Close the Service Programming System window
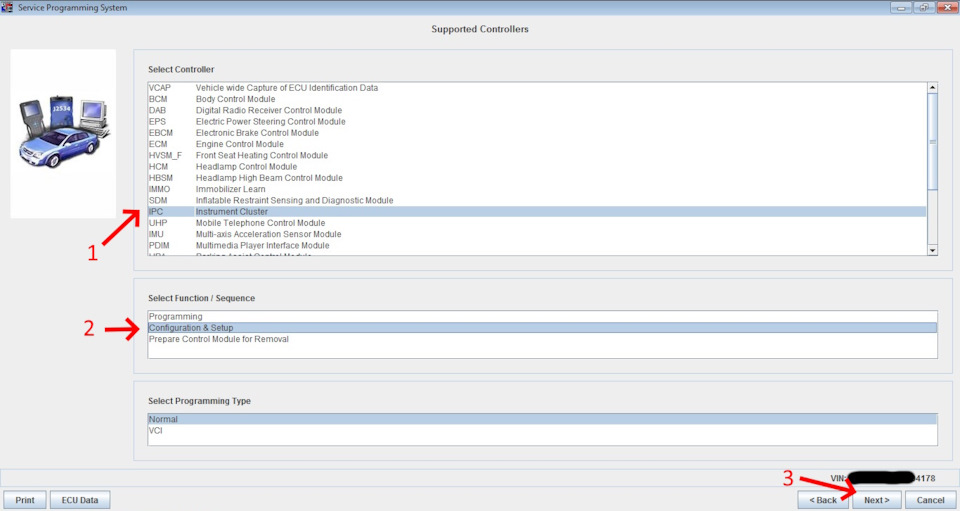 pos(947,7)
